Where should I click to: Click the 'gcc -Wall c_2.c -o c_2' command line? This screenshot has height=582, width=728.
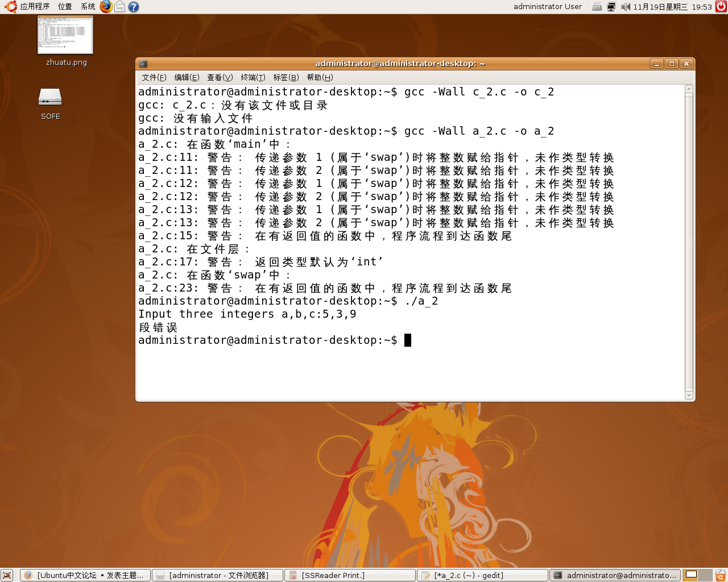point(346,92)
